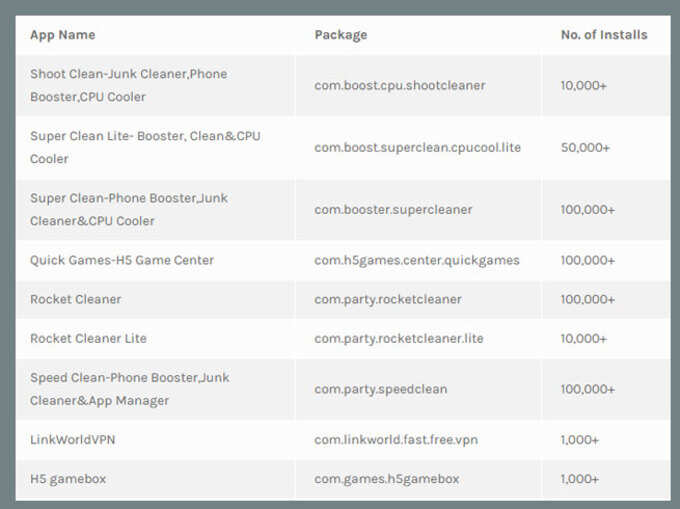Image resolution: width=680 pixels, height=509 pixels.
Task: Click the 50,000+ installs cell
Action: pyautogui.click(x=585, y=147)
